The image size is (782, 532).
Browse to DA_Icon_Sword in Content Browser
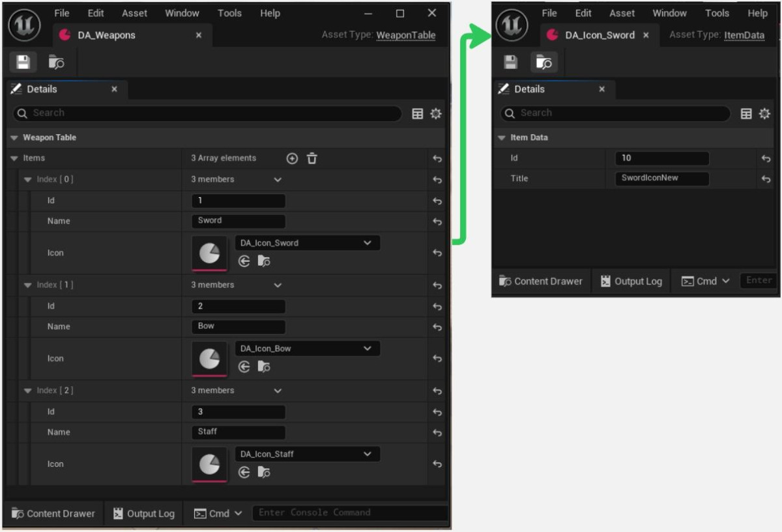click(264, 261)
